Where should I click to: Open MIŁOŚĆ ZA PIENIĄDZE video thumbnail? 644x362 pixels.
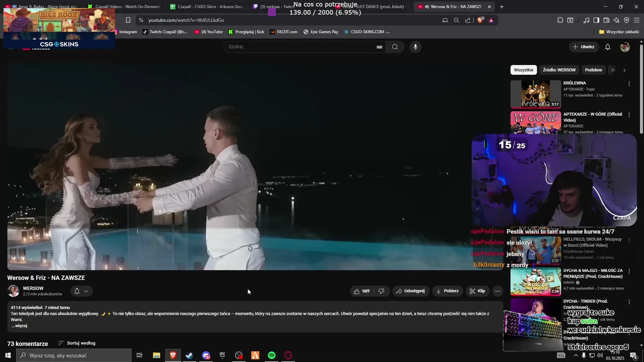click(536, 282)
